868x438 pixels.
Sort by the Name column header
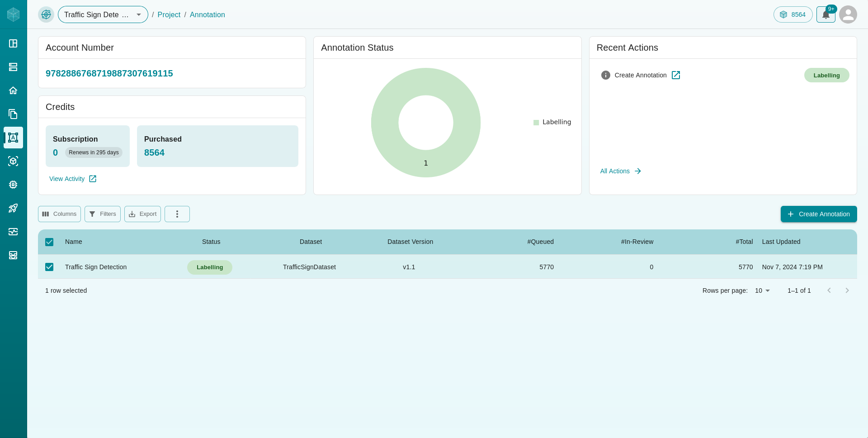pos(74,242)
